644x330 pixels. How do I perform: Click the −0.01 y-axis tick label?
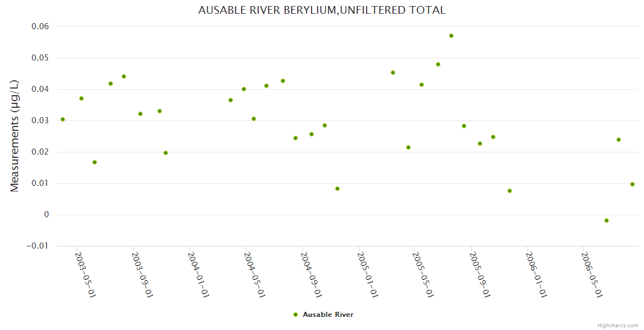pyautogui.click(x=38, y=246)
